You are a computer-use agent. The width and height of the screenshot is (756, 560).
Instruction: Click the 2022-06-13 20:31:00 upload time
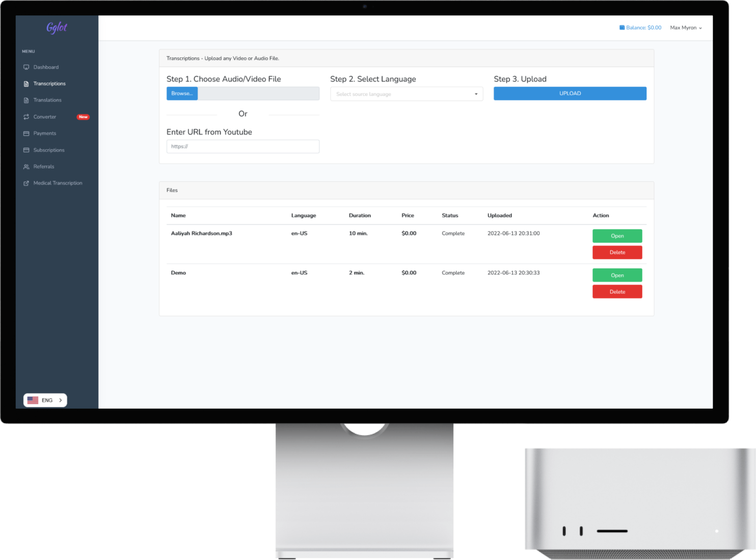click(514, 234)
